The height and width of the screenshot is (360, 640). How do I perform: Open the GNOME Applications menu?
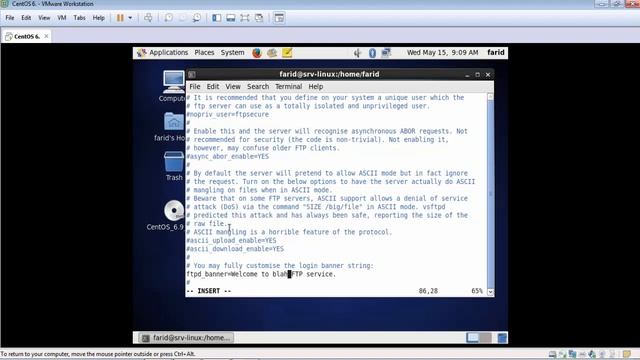[163, 53]
